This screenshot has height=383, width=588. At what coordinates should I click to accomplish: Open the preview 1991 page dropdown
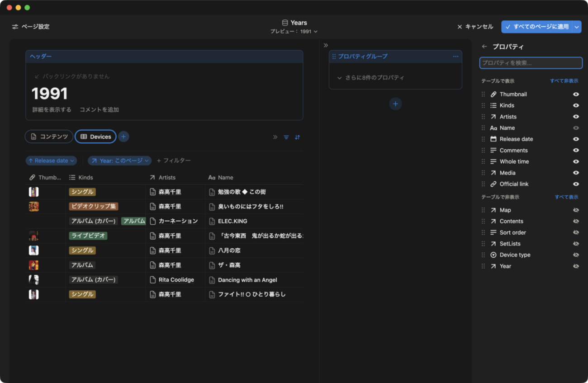pyautogui.click(x=294, y=32)
